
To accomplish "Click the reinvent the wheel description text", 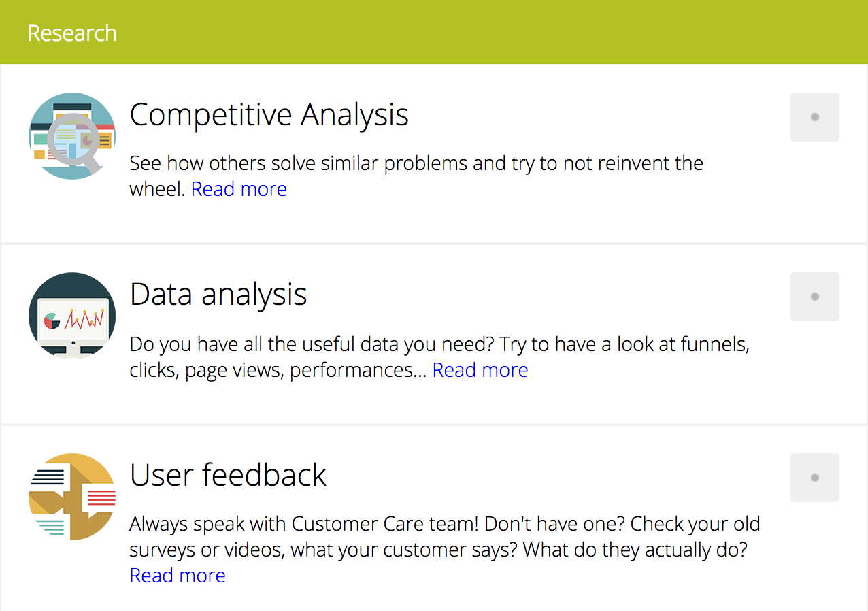I will click(x=416, y=176).
